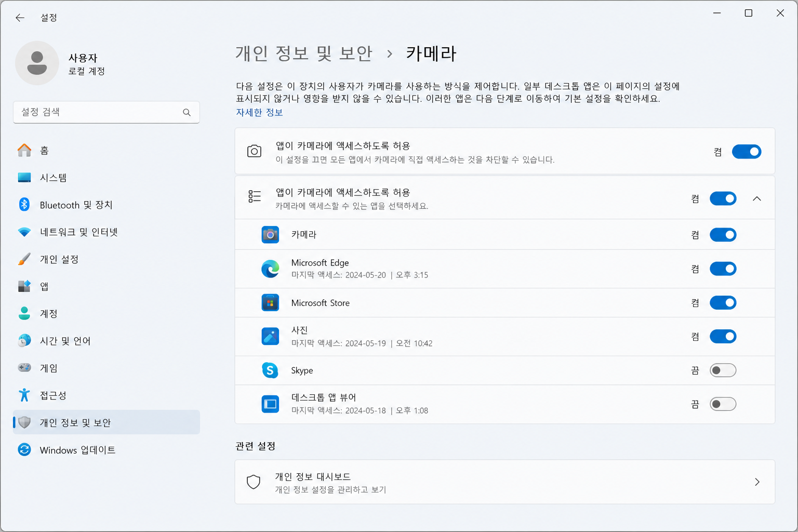This screenshot has width=798, height=532.
Task: Open Windows 업데이트 settings label
Action: (77, 450)
